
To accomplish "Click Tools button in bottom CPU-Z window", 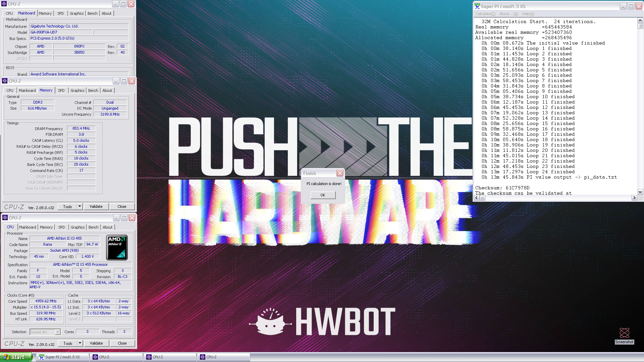I will coord(68,344).
